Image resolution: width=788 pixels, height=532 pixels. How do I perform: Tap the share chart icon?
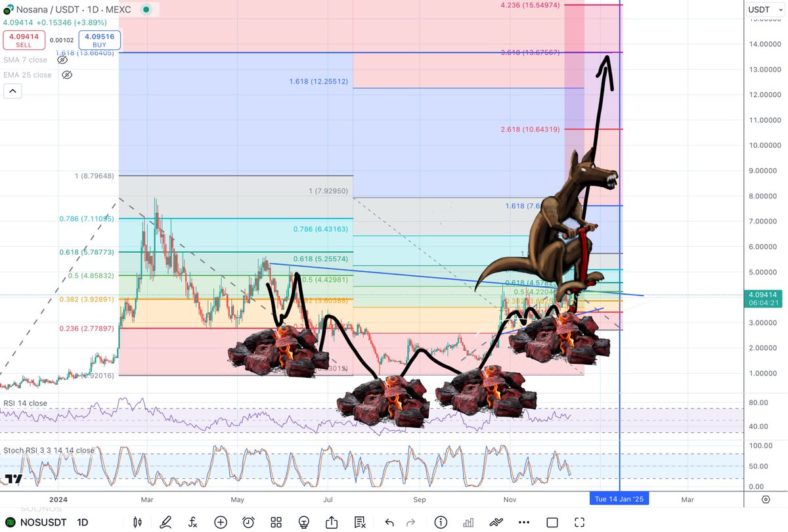coord(332,523)
